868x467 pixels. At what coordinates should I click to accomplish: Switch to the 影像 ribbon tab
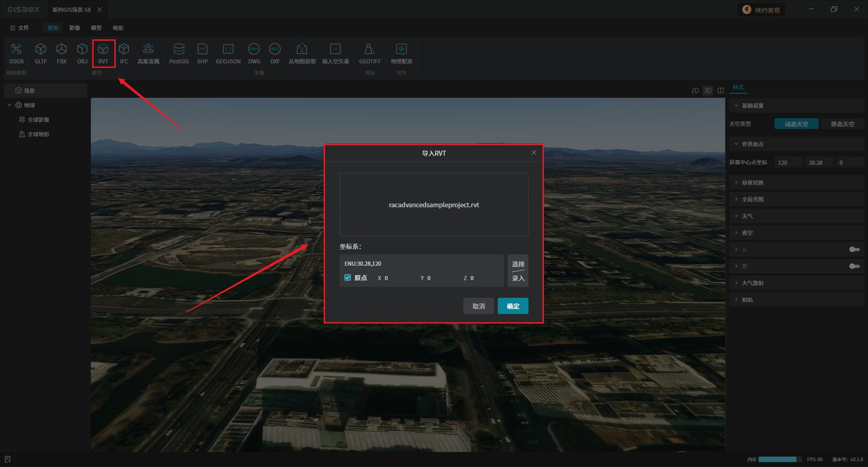pos(75,28)
